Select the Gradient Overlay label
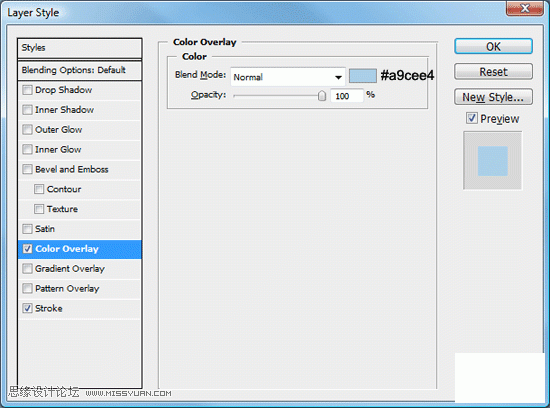This screenshot has height=408, width=550. pyautogui.click(x=70, y=269)
